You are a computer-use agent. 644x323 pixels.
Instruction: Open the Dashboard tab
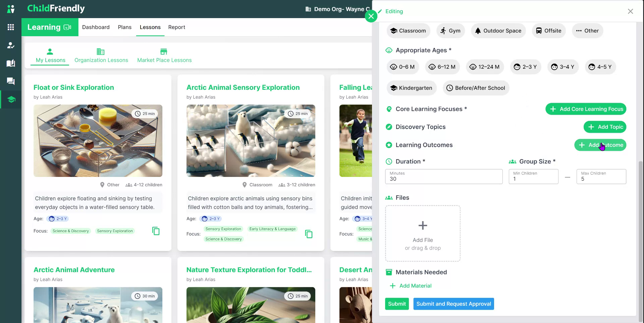pyautogui.click(x=96, y=27)
